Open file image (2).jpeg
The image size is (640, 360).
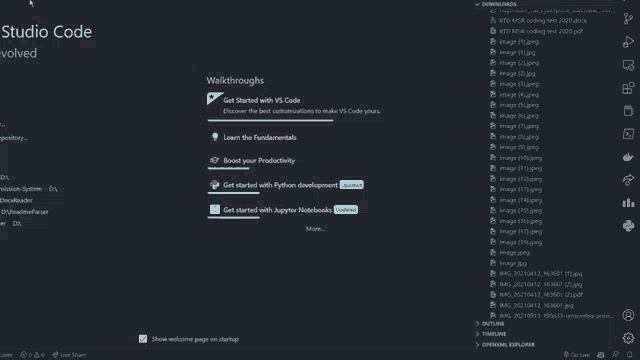[x=519, y=63]
